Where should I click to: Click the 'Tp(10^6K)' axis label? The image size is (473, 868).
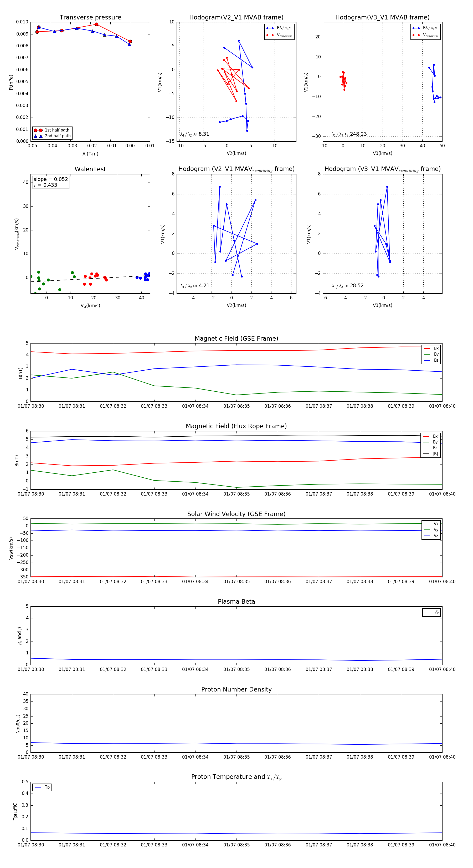click(x=15, y=811)
